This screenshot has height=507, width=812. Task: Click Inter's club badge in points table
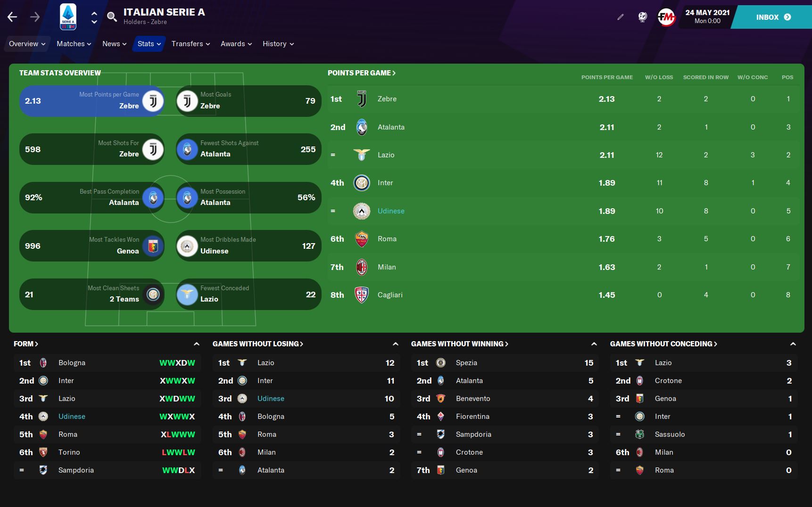click(x=362, y=183)
